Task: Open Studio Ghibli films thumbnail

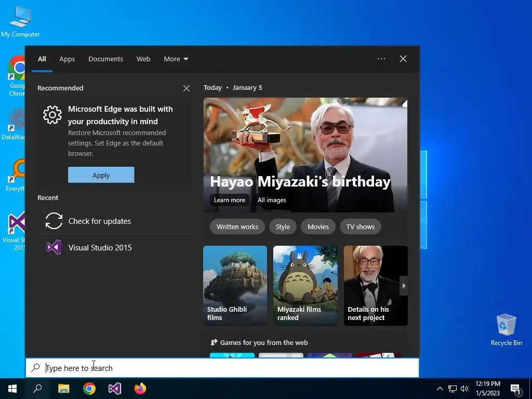Action: click(235, 286)
